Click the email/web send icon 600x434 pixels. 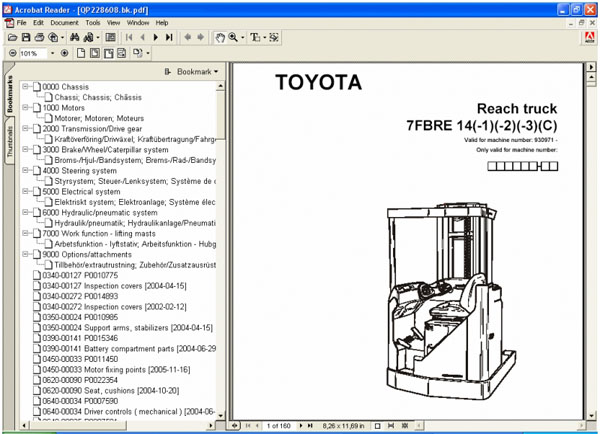click(53, 38)
